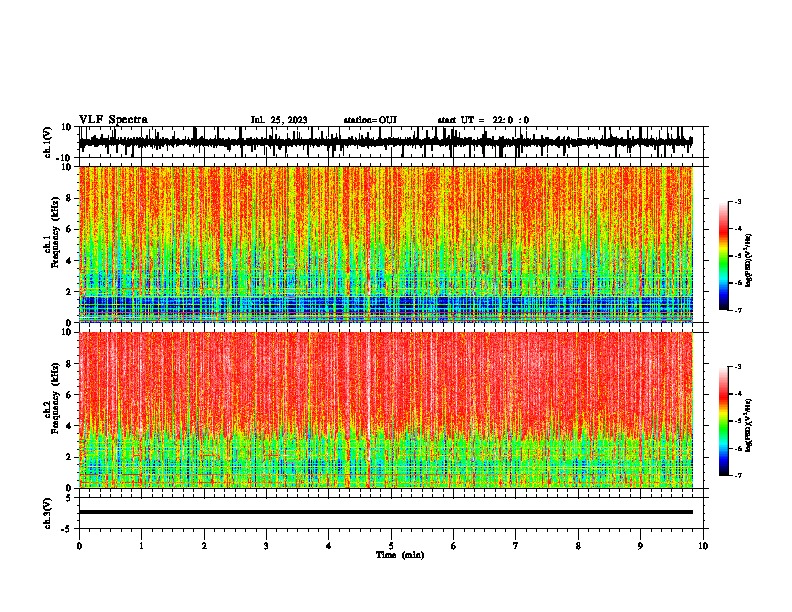This screenshot has height=612, width=792.
Task: Select the 'ch.1(V)' vertical axis label
Action: 48,142
